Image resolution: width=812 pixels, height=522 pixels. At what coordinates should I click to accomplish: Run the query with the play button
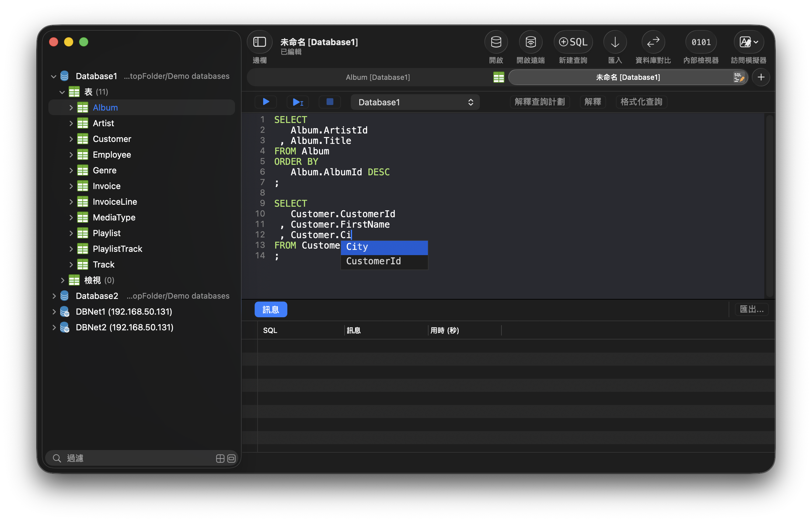coord(266,102)
